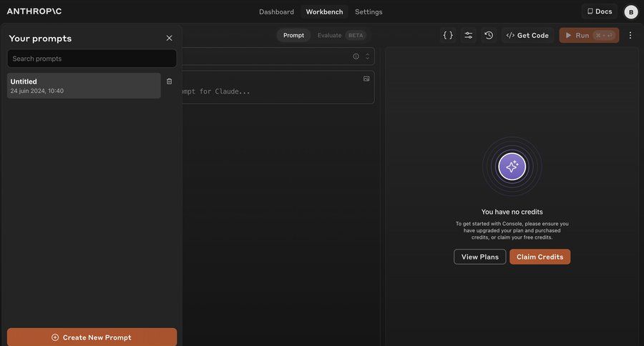
Task: Switch to the Evaluate BETA tab
Action: coord(341,35)
